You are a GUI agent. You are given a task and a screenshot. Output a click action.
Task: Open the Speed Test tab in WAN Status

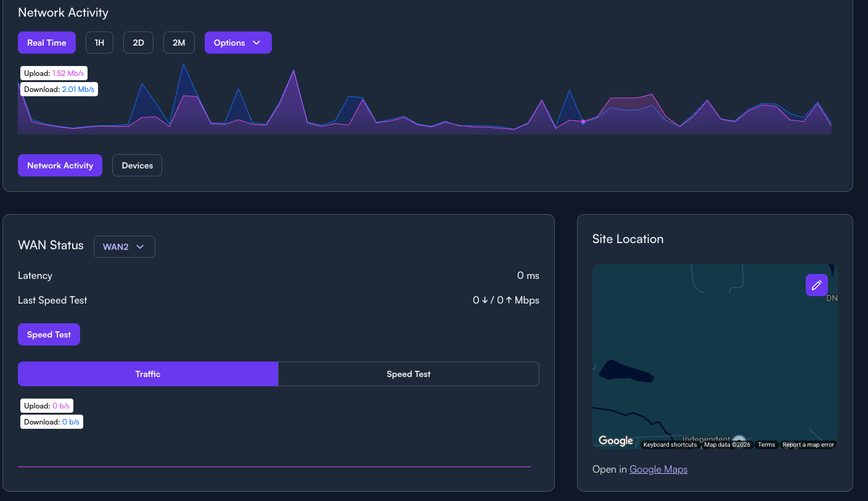409,374
